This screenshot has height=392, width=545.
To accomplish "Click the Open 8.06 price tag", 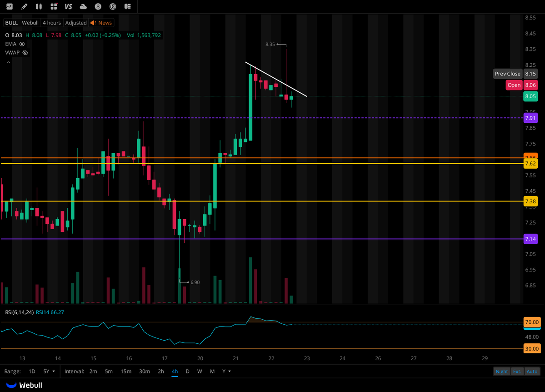I will coord(521,85).
